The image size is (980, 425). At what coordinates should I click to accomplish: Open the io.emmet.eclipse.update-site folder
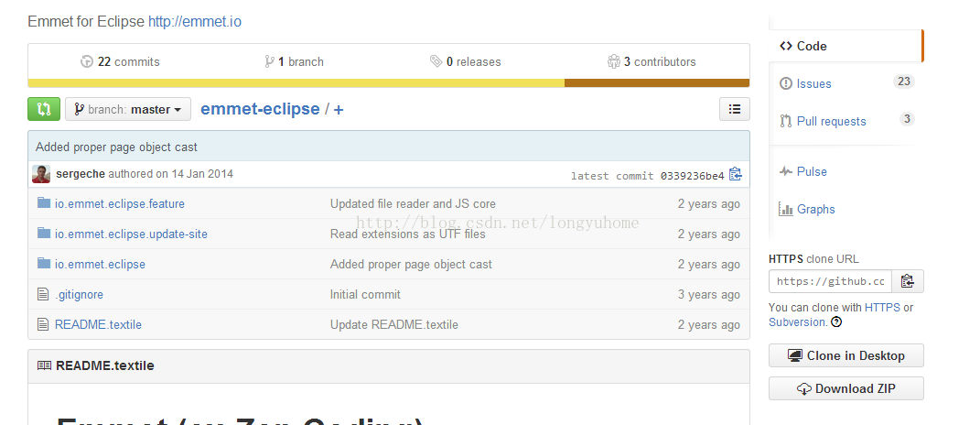[131, 234]
